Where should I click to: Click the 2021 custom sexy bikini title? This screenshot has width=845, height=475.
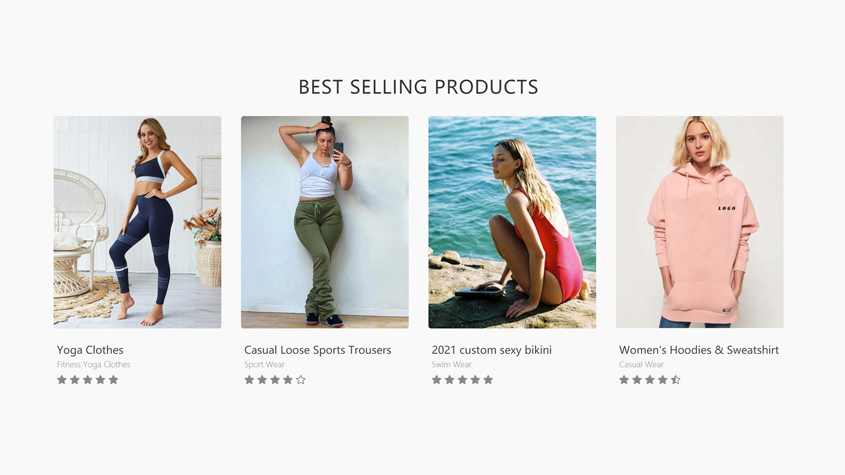[492, 350]
